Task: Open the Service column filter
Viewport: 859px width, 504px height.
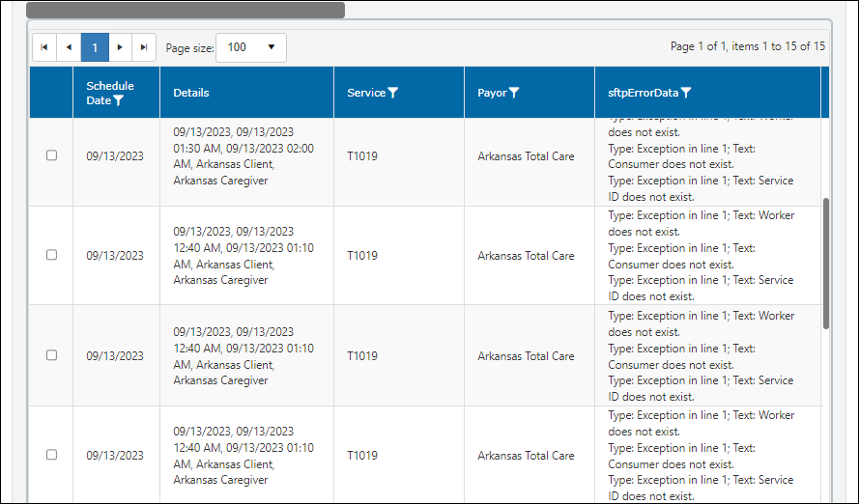Action: [393, 93]
